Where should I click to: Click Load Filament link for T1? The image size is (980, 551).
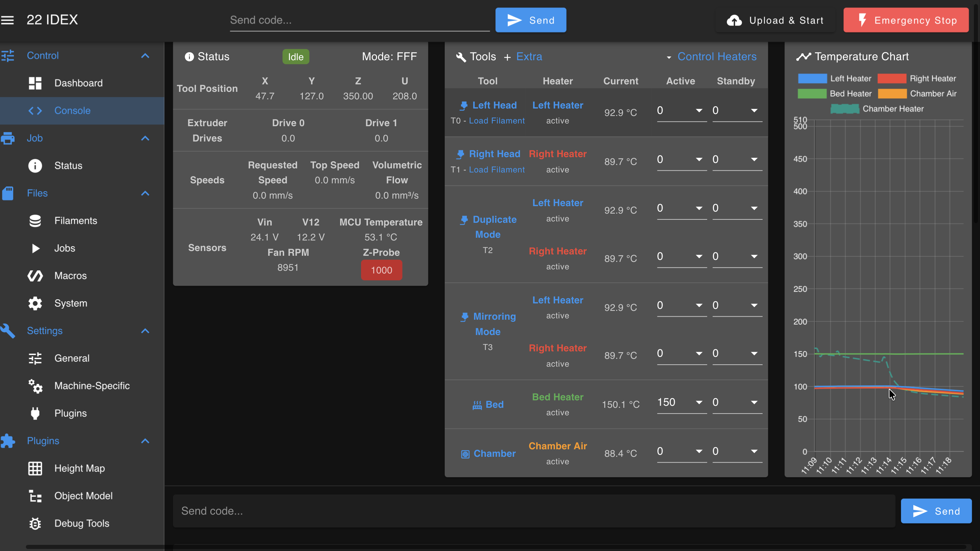click(496, 170)
